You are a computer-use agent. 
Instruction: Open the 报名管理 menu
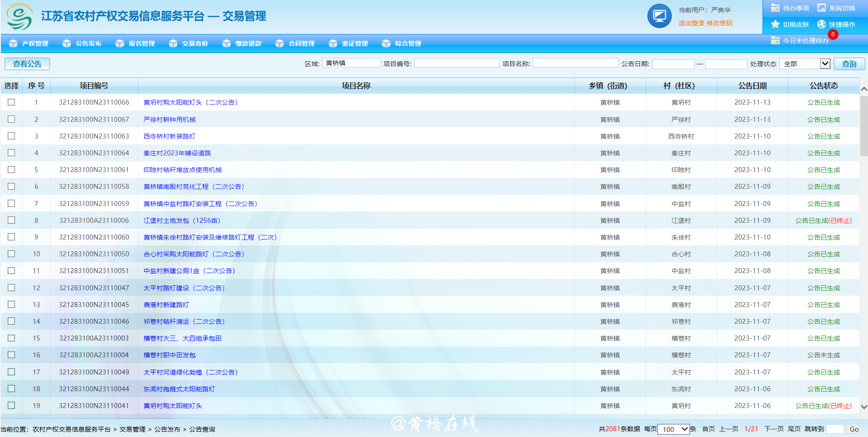tap(142, 43)
